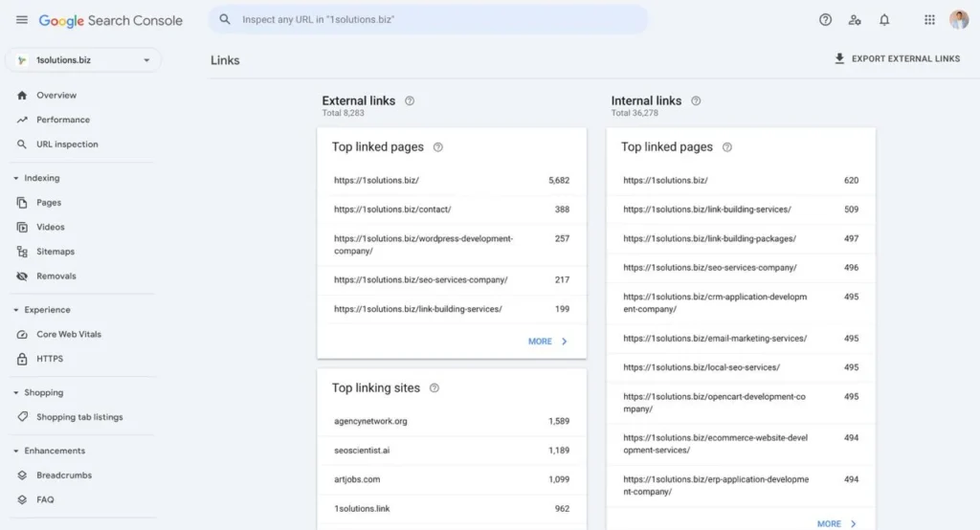
Task: Select 1solutions.link linking site
Action: 452,509
